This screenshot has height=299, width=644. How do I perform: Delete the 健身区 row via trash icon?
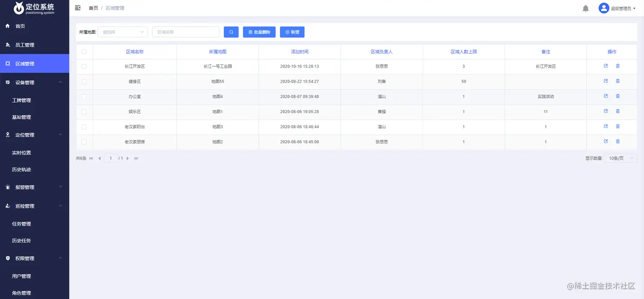point(618,81)
